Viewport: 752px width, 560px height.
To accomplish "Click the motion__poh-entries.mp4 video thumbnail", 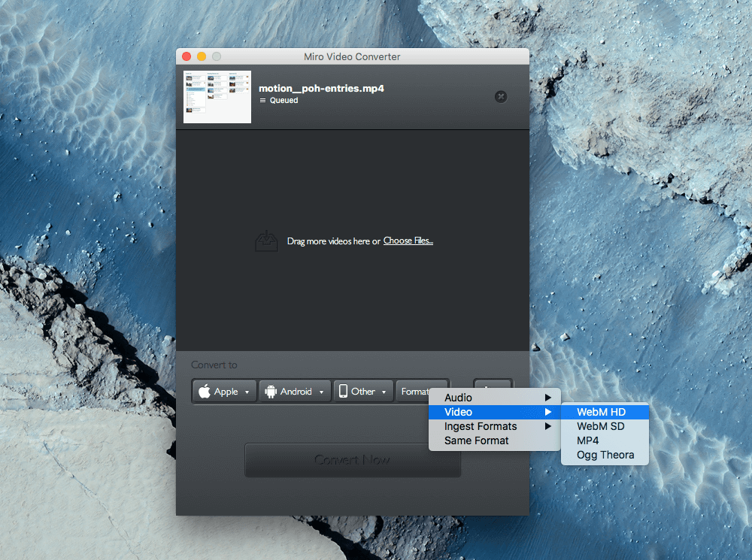I will [x=217, y=96].
